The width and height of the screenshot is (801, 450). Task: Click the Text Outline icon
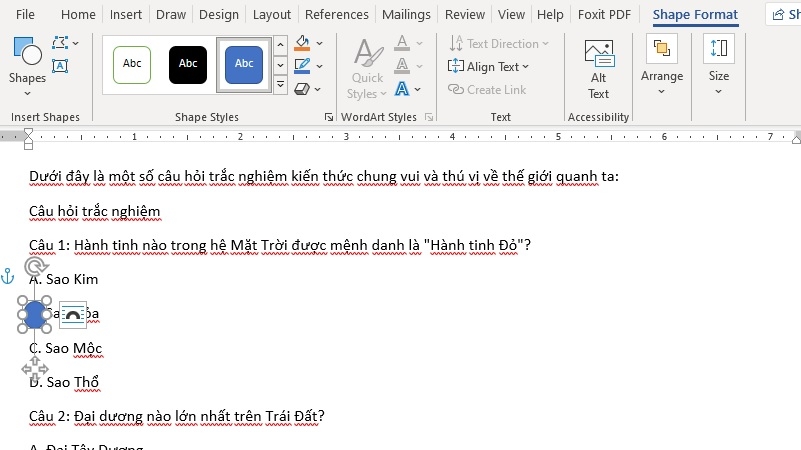(402, 66)
